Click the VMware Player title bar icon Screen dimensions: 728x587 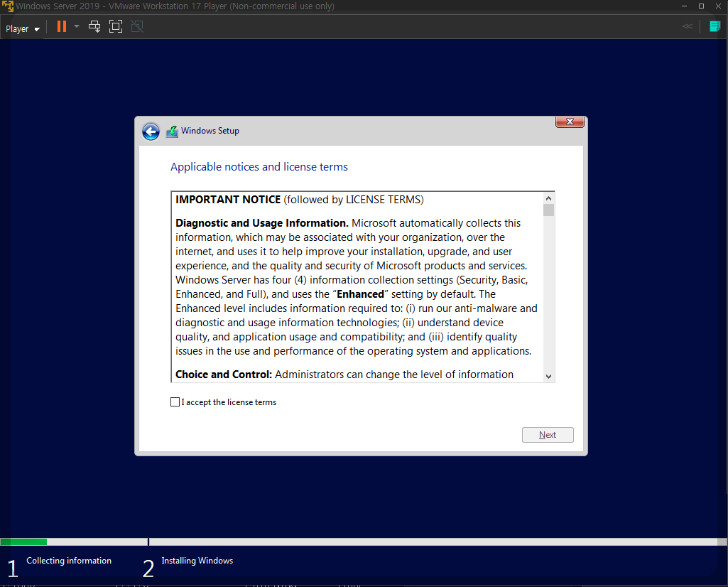[7, 6]
